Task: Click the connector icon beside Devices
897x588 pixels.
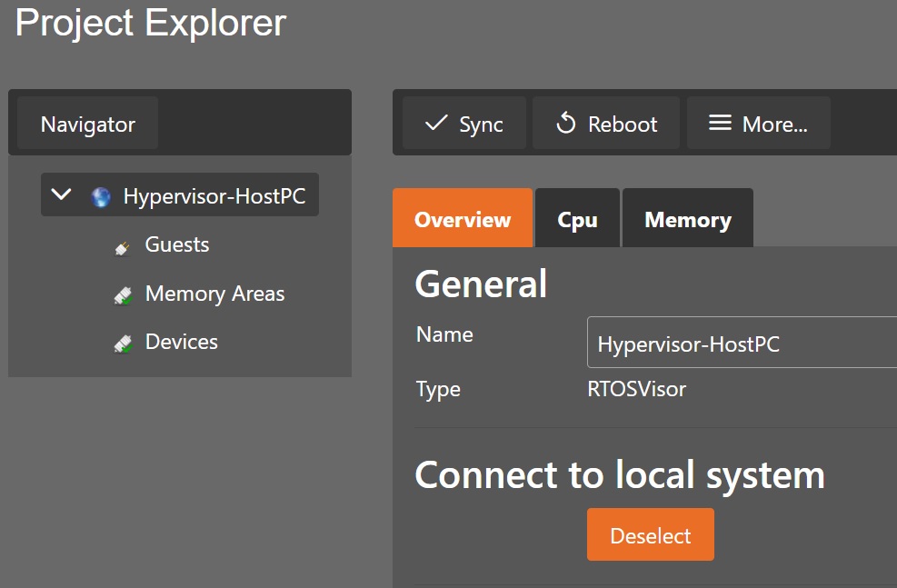Action: (x=122, y=341)
